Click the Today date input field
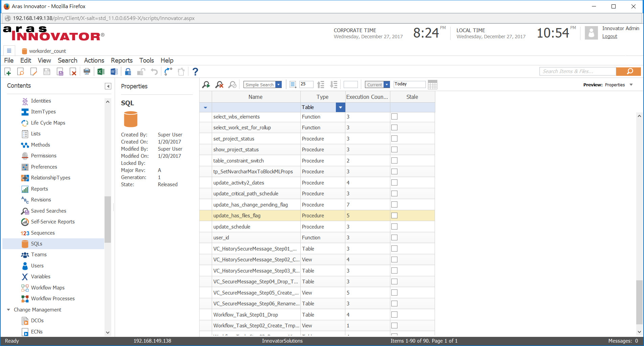Viewport: 644px width, 346px height. 410,84
